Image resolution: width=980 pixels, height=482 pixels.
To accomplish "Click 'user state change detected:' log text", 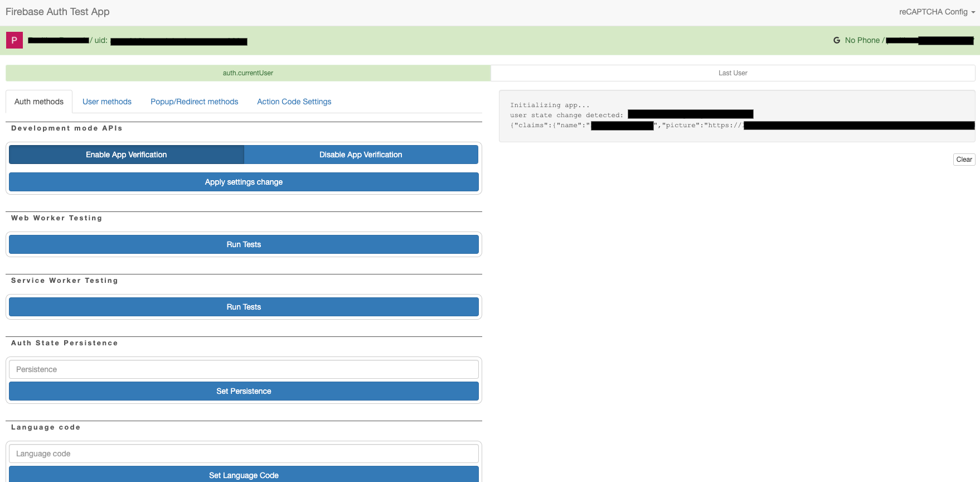I will click(x=566, y=115).
